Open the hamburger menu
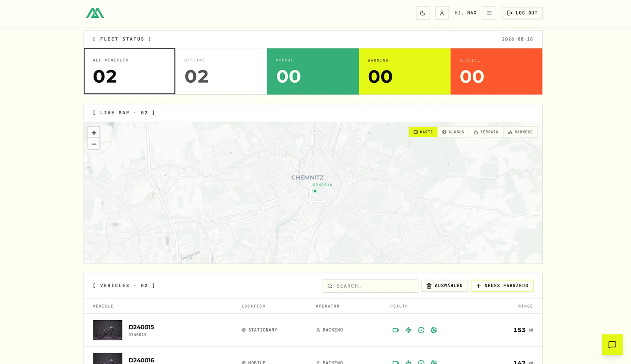Image resolution: width=631 pixels, height=364 pixels. (x=489, y=13)
